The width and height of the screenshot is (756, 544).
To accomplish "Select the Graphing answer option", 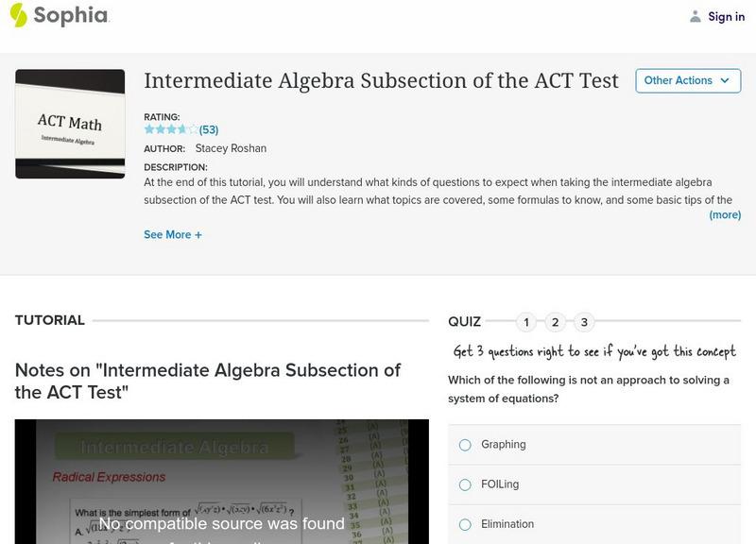I will [x=465, y=445].
